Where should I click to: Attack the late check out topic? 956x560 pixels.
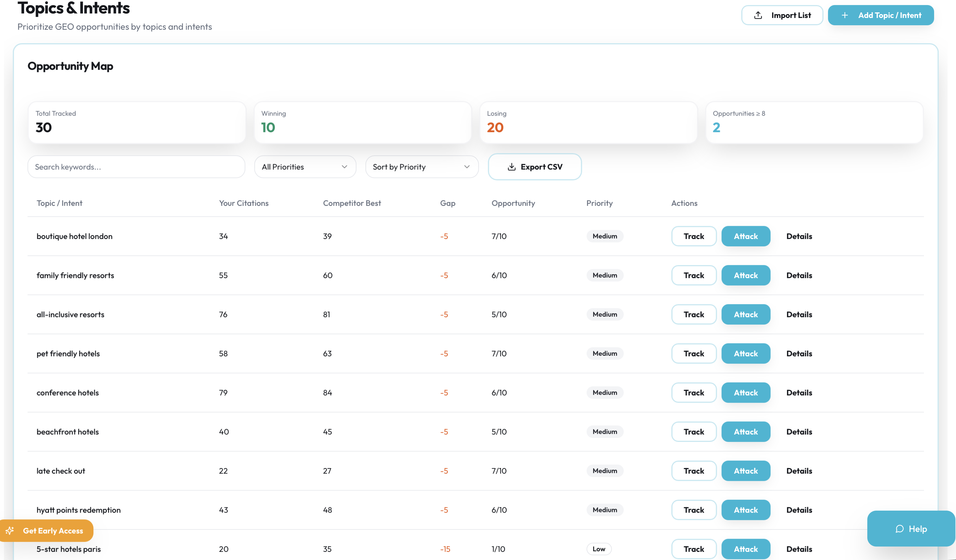pos(745,471)
